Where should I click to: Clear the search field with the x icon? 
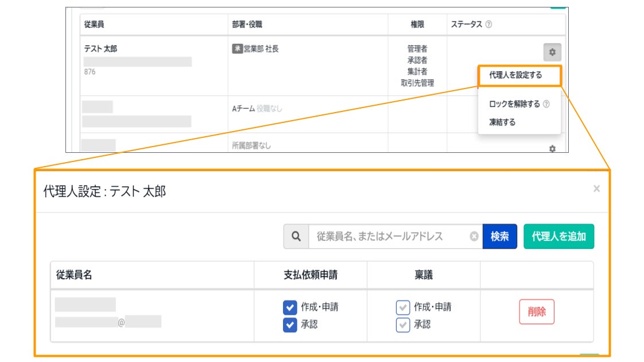pos(474,236)
